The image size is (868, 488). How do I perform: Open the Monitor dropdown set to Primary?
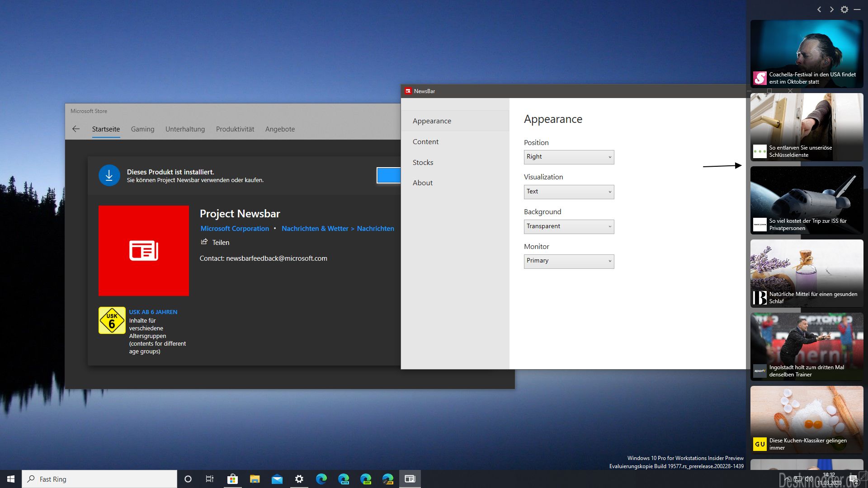tap(569, 261)
